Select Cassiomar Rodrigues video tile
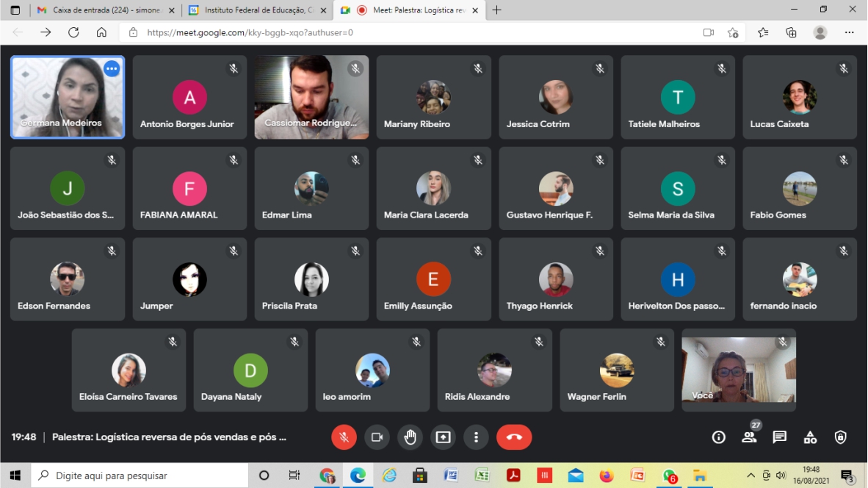 311,97
